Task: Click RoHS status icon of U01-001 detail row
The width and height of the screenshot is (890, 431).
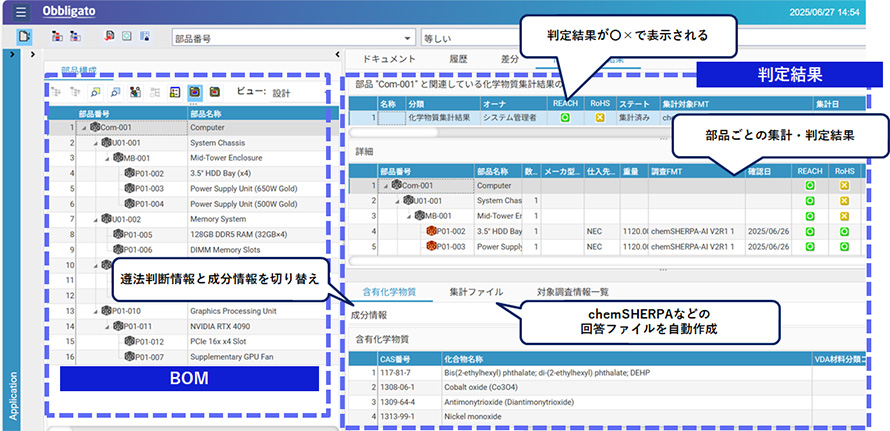Action: (x=844, y=201)
